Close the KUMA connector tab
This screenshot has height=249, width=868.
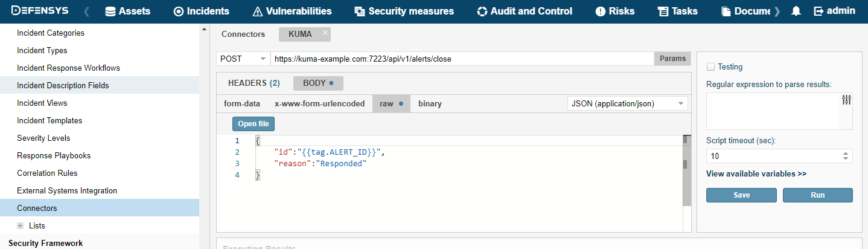tap(325, 33)
